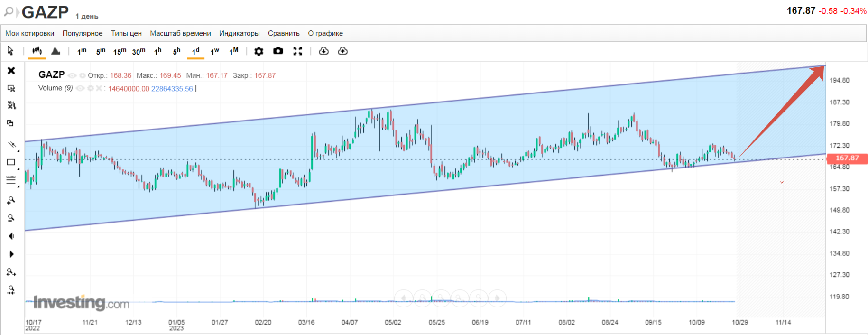Zoom in on the chart

point(11,201)
